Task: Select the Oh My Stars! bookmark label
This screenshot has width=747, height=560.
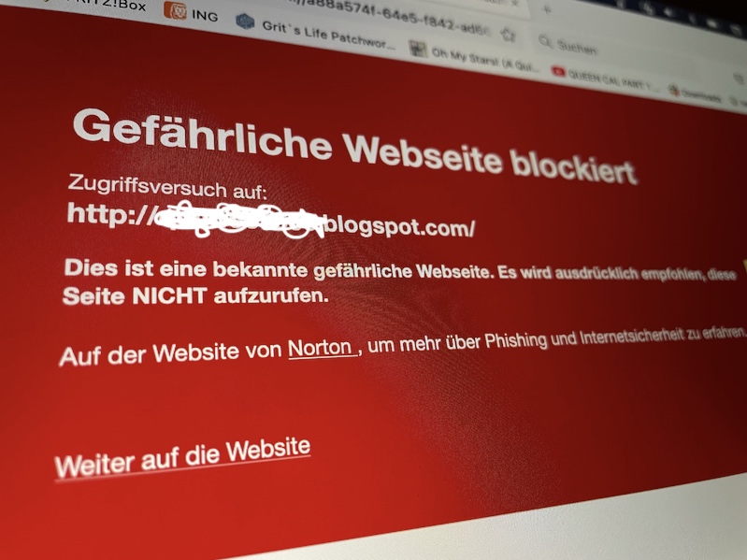Action: pos(485,61)
